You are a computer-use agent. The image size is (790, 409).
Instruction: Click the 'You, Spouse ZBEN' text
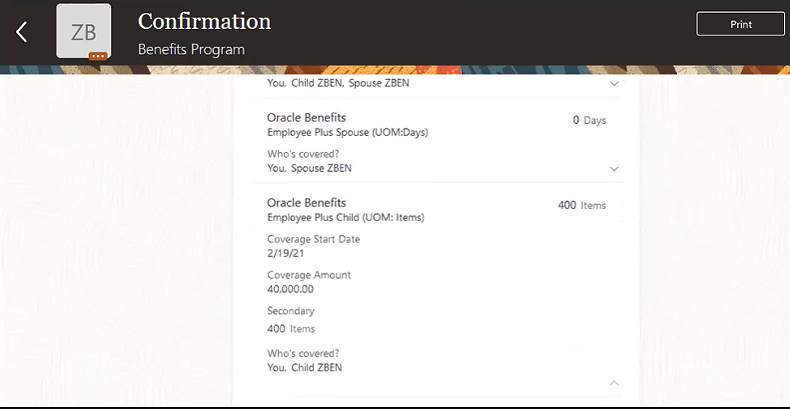click(x=309, y=168)
